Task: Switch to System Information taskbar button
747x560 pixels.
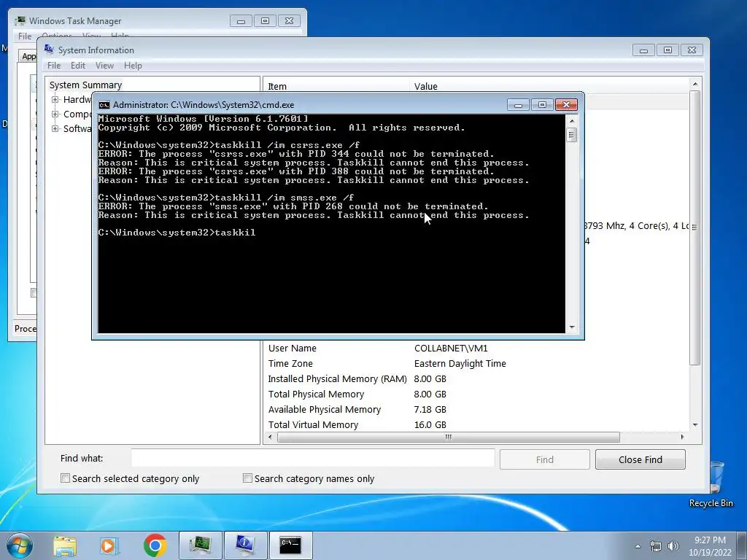Action: pyautogui.click(x=245, y=545)
